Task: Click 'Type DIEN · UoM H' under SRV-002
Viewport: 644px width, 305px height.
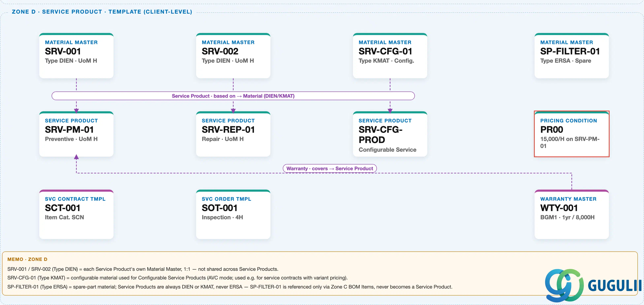Action: (x=228, y=61)
